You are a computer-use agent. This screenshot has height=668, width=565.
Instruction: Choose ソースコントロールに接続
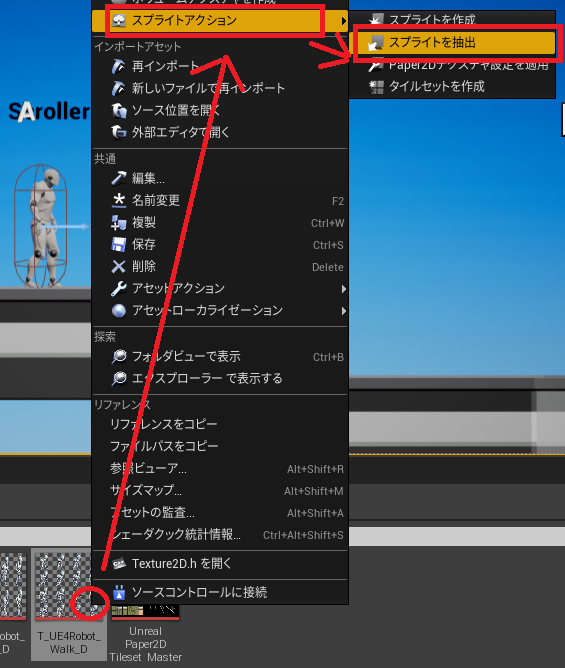(220, 592)
